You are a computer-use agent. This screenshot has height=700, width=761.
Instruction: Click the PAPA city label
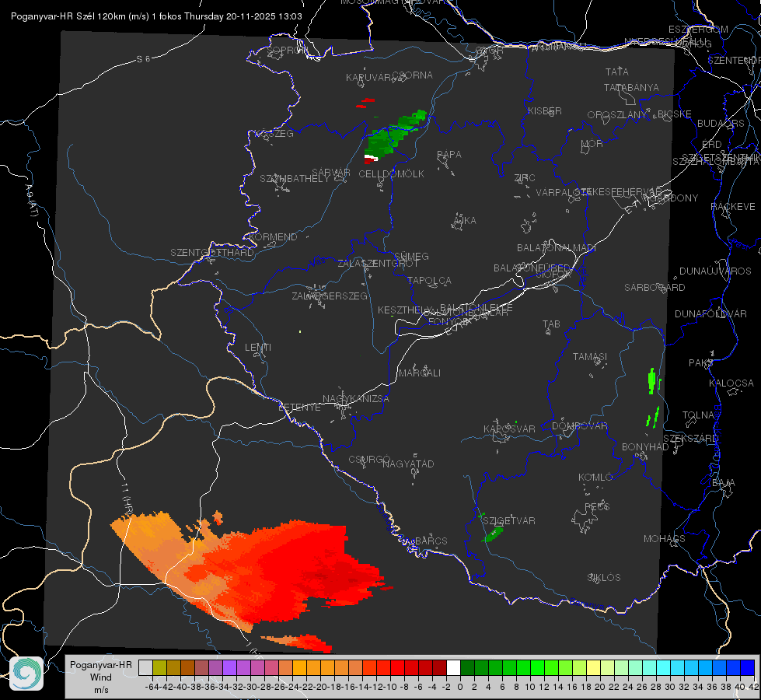(x=449, y=155)
